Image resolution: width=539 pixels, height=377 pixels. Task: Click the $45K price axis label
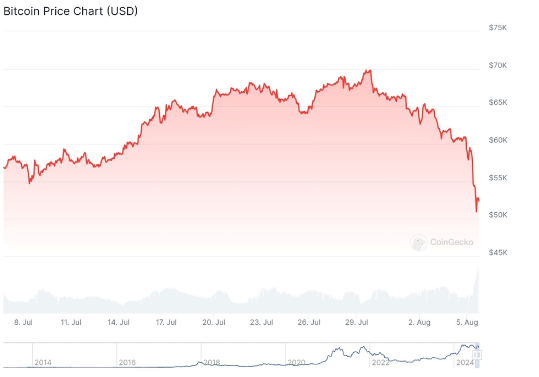498,253
